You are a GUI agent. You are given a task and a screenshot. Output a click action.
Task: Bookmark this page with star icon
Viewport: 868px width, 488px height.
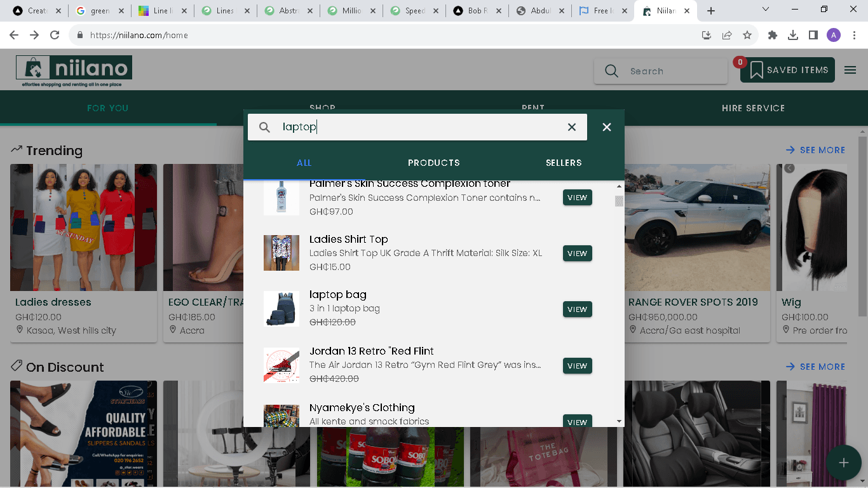[x=747, y=36]
